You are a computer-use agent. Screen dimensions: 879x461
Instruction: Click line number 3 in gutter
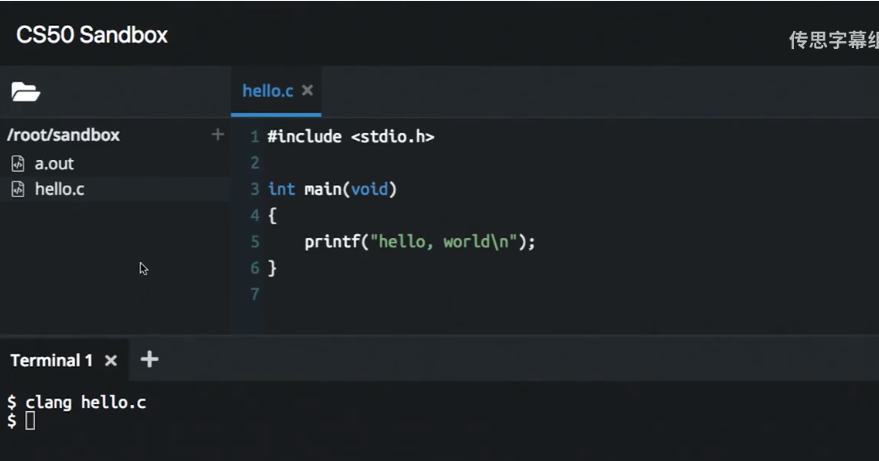[255, 189]
